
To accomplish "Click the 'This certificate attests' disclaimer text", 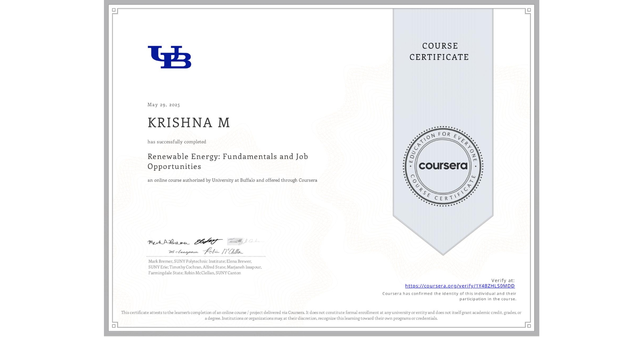I will tap(321, 315).
